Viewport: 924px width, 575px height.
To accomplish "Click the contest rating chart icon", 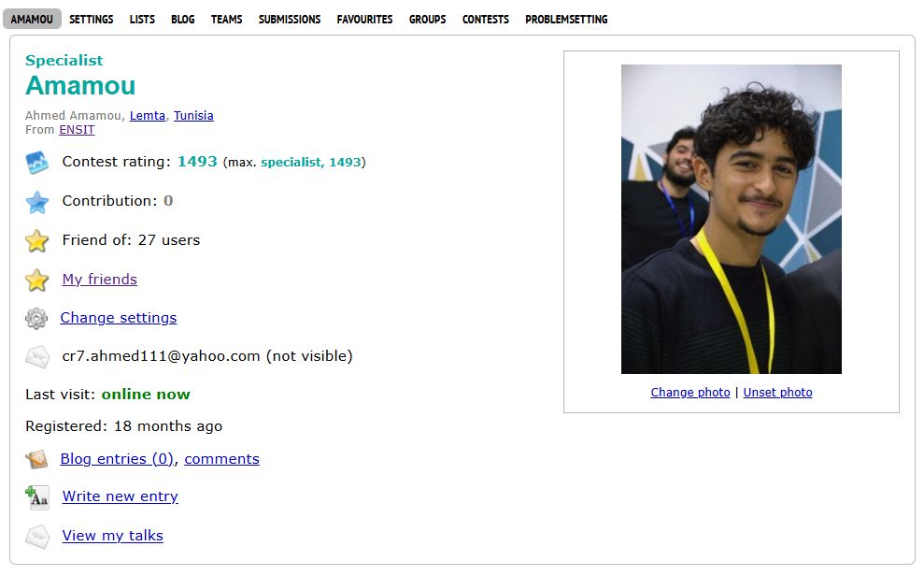I will tap(37, 163).
